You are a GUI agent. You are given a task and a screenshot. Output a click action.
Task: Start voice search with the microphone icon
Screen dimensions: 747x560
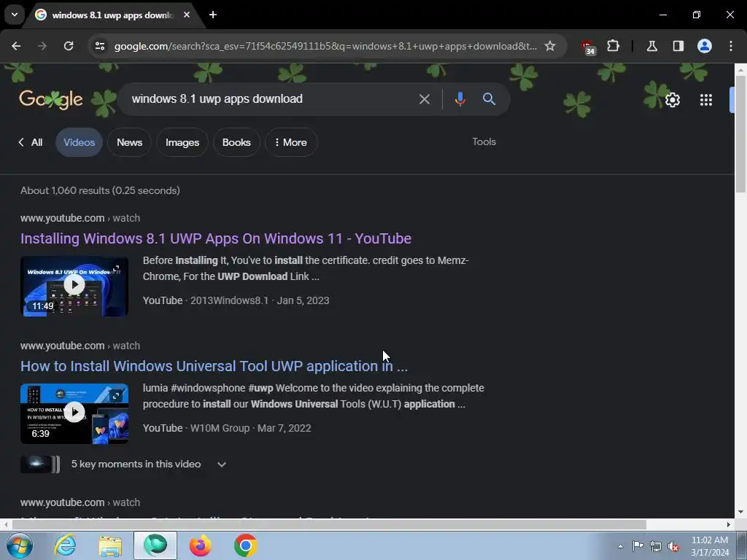pos(460,99)
